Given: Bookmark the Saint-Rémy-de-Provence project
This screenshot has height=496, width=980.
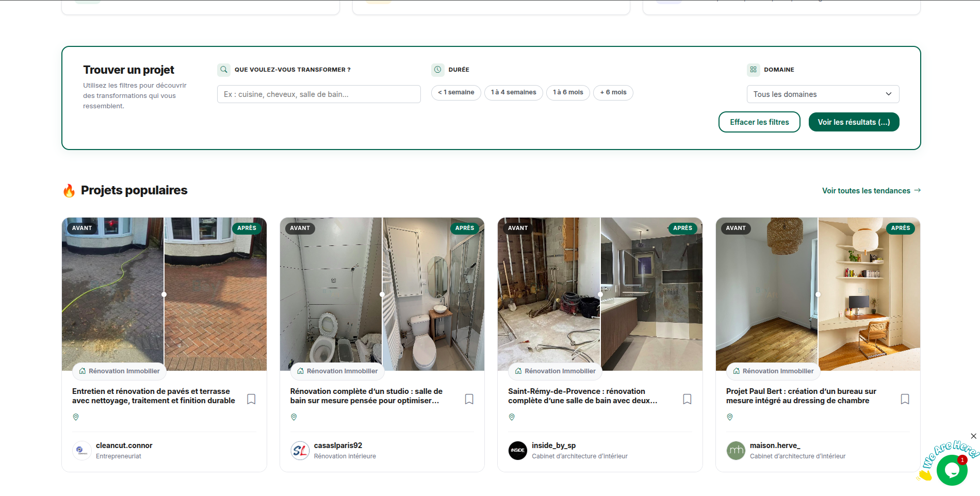Looking at the screenshot, I should [x=687, y=399].
